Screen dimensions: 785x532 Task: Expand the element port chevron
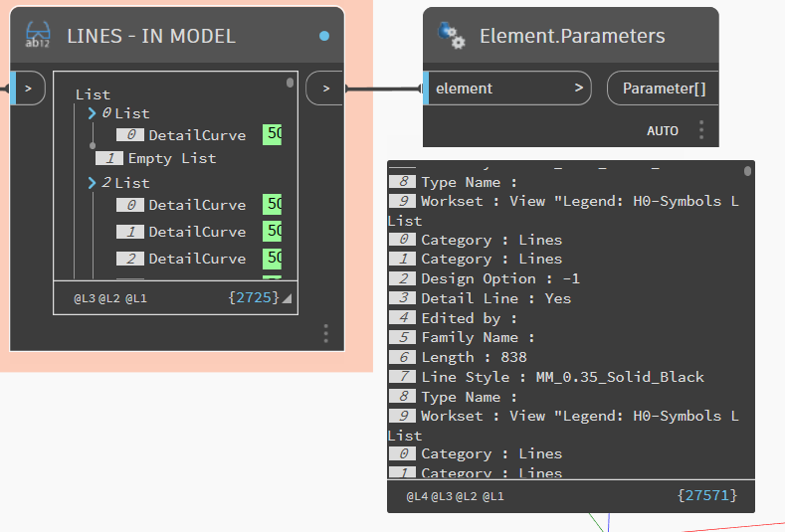(579, 89)
